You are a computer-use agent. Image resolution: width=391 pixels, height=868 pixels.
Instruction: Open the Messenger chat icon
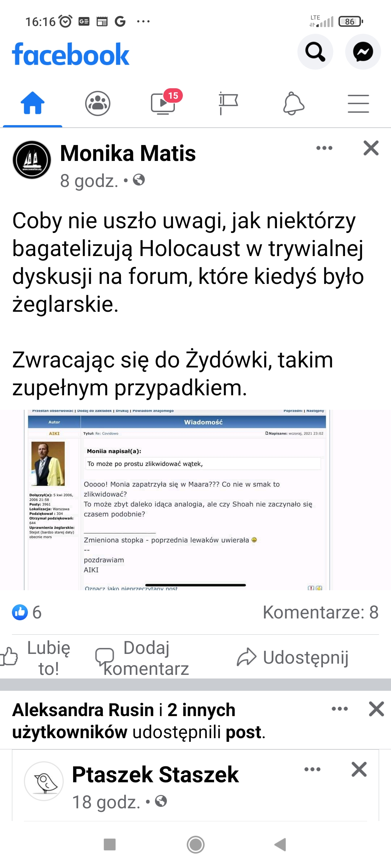coord(363,52)
